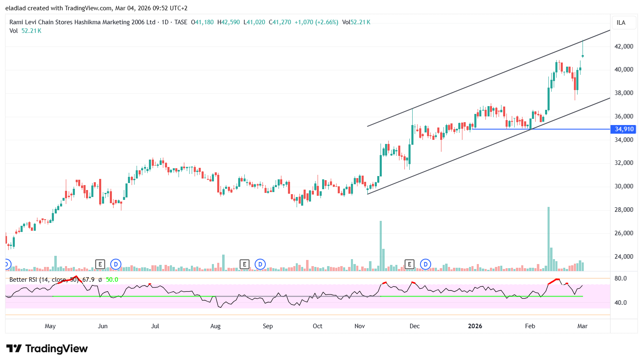Image resolution: width=643 pixels, height=364 pixels.
Task: Click the Jul label on time axis
Action: coord(155,326)
